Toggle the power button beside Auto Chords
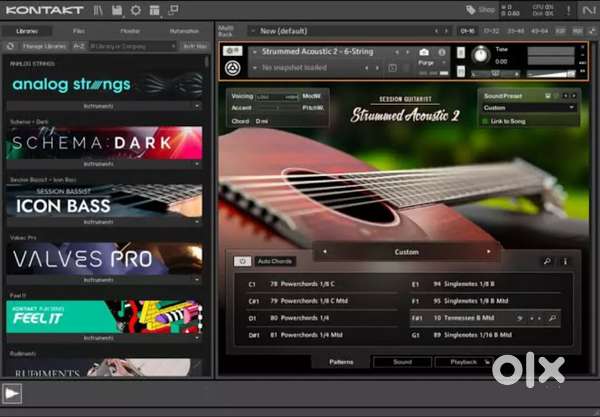The width and height of the screenshot is (600, 417). coord(242,261)
